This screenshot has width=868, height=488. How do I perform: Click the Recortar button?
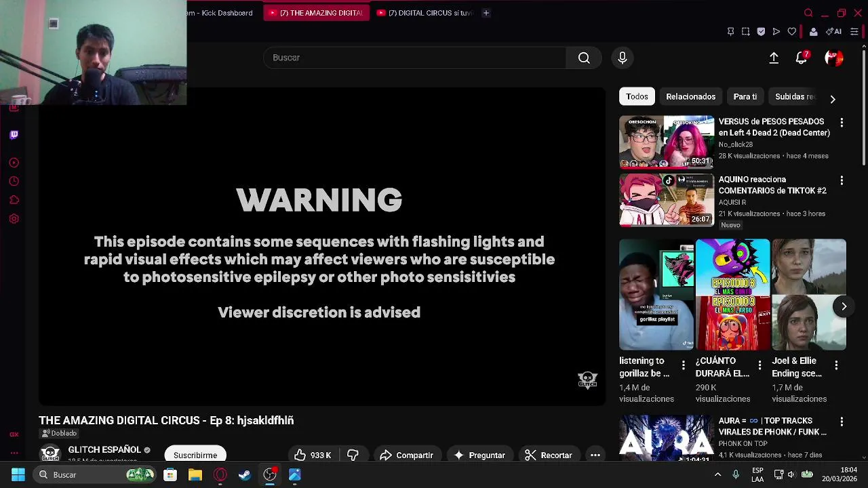(x=548, y=455)
